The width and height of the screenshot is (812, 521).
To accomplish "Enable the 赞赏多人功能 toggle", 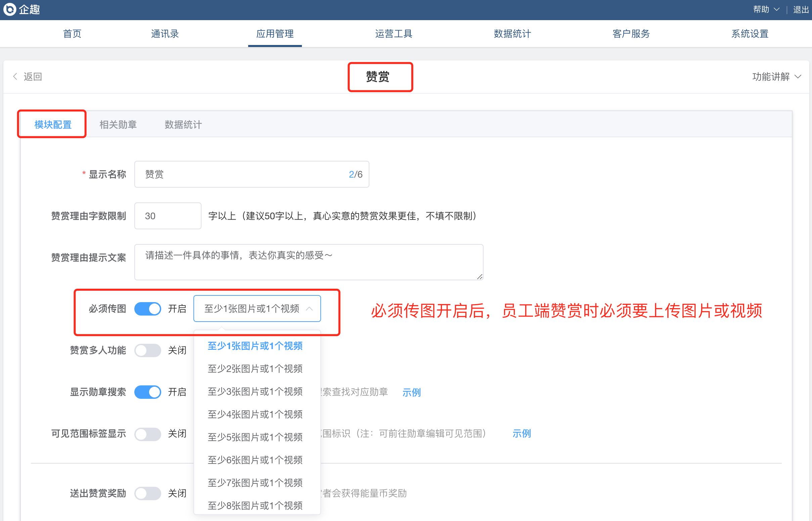I will (147, 350).
